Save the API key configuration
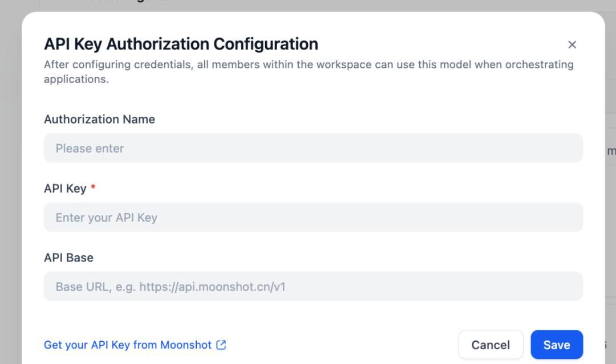616x364 pixels. click(556, 345)
